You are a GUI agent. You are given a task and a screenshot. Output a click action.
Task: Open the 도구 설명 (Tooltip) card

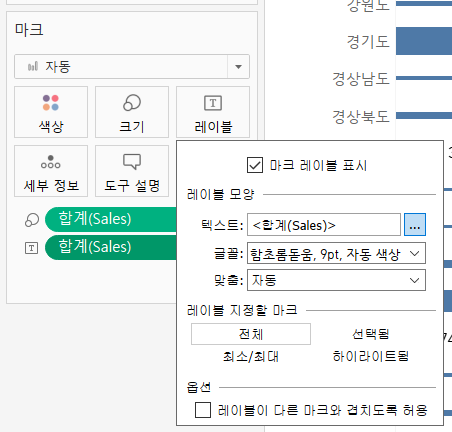(x=132, y=171)
